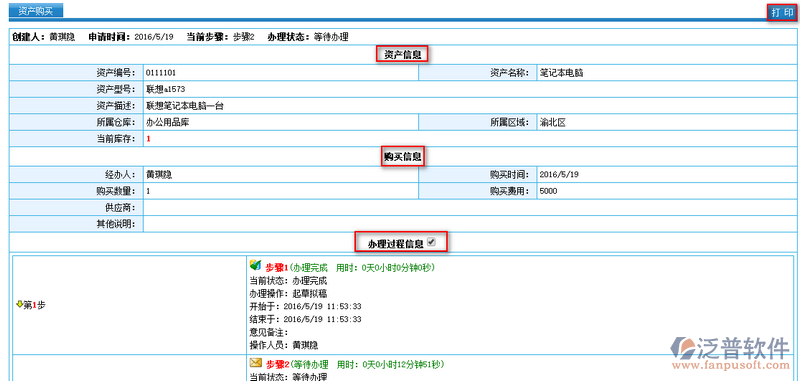800x381 pixels.
Task: Open the 资产购买 tab
Action: (36, 11)
